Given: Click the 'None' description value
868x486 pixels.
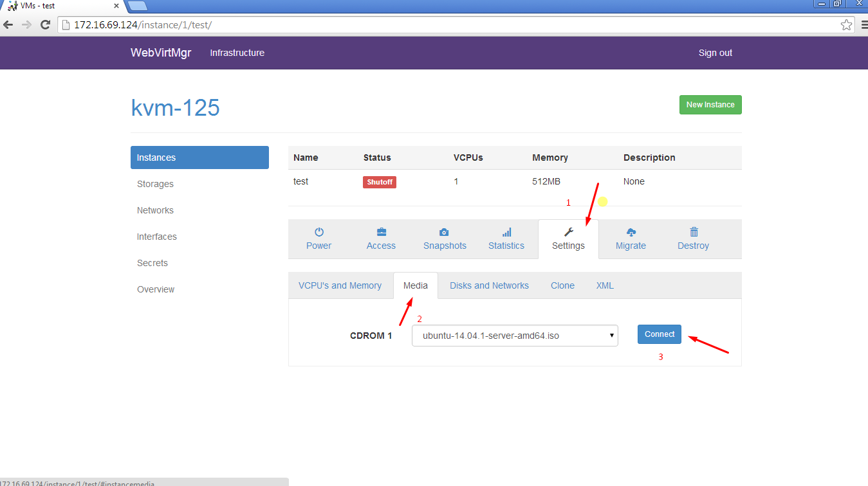Looking at the screenshot, I should pyautogui.click(x=634, y=181).
